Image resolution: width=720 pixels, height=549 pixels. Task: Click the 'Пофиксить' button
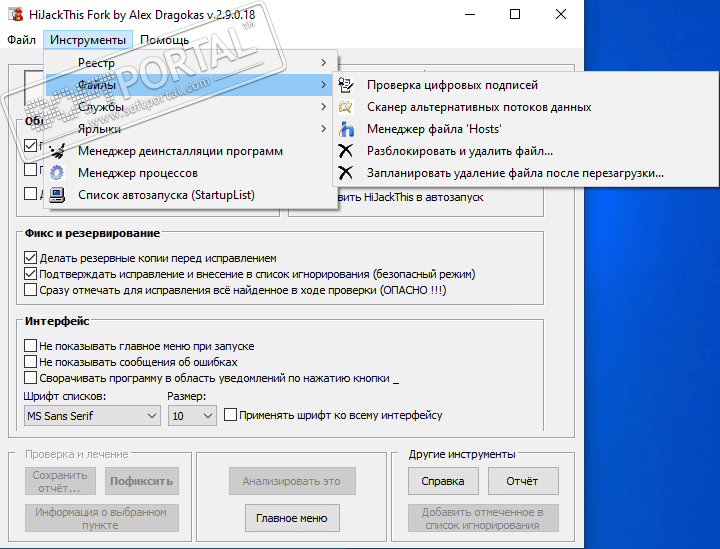pyautogui.click(x=141, y=481)
